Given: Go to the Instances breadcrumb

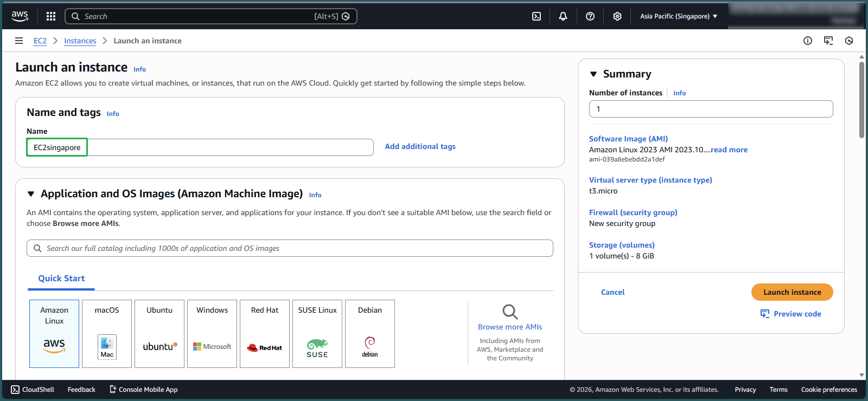Looking at the screenshot, I should [80, 41].
